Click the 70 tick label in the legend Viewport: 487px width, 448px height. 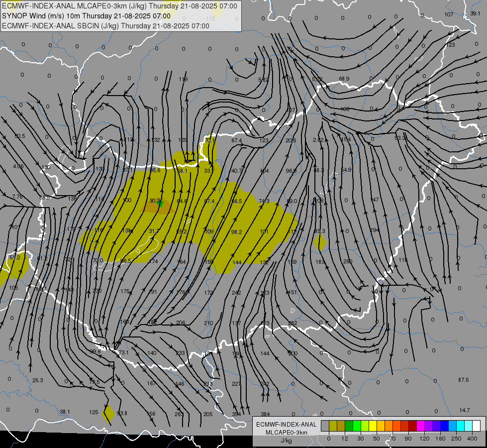[392, 439]
